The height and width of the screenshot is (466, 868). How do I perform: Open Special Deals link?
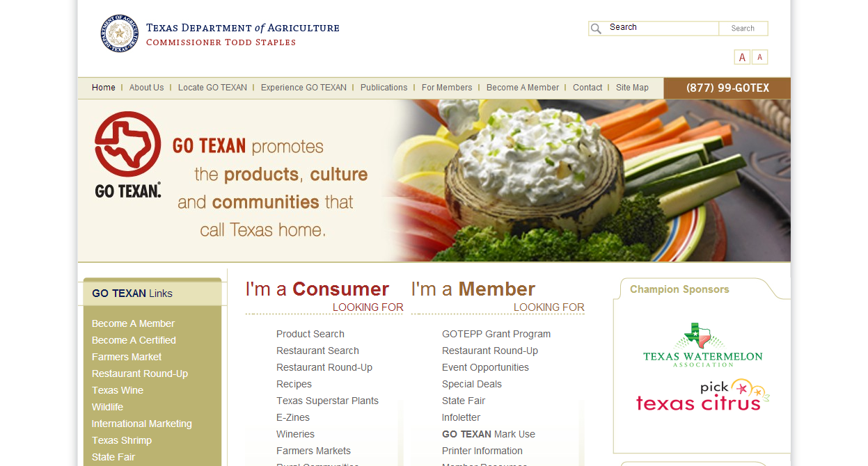pyautogui.click(x=472, y=384)
